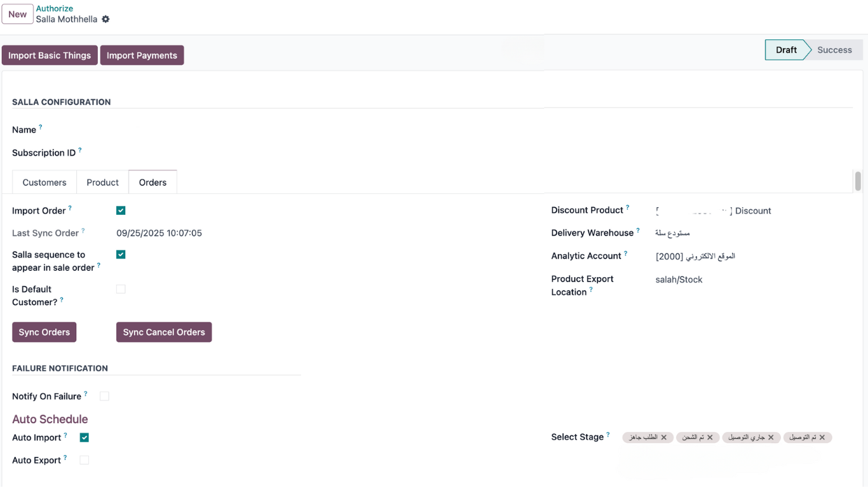Switch to the Product tab
This screenshot has width=868, height=488.
[x=102, y=182]
